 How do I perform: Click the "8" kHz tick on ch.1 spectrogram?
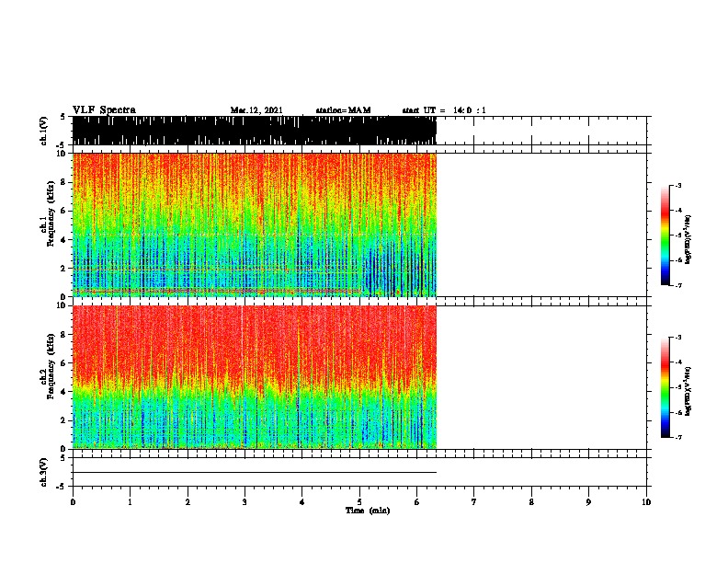point(63,182)
